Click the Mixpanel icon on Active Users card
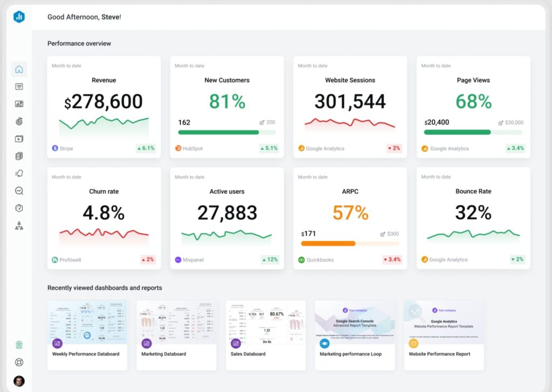 [x=178, y=259]
